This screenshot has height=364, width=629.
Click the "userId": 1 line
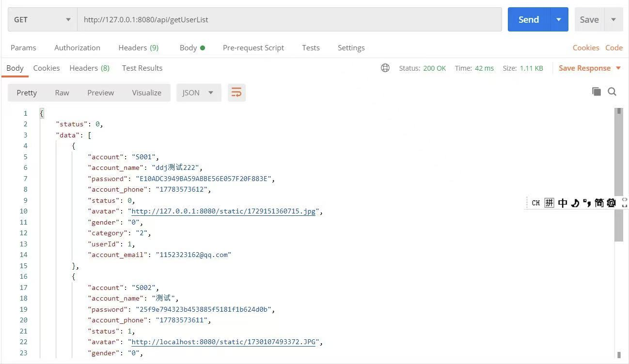coord(111,244)
